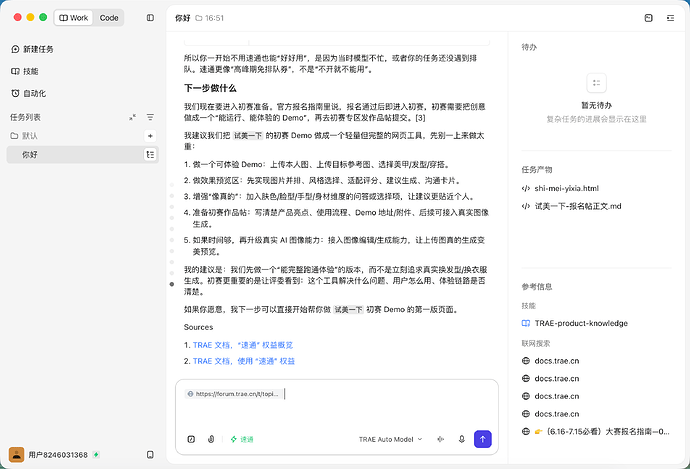Jump to the filled dark conversation marker dot

click(x=172, y=284)
